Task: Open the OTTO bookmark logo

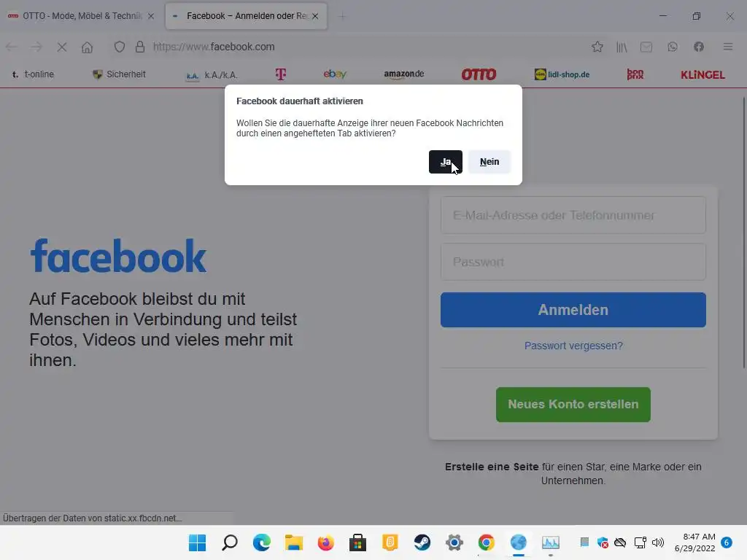Action: click(x=479, y=74)
